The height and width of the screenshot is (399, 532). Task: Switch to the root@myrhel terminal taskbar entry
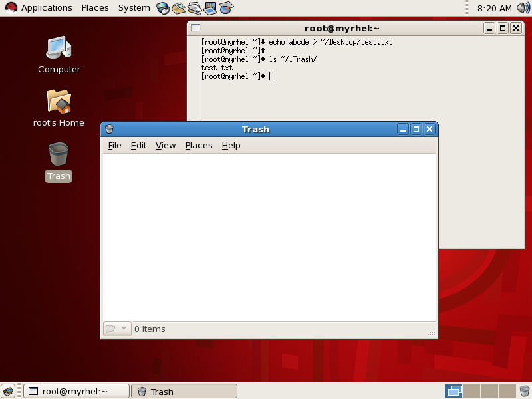coord(75,391)
